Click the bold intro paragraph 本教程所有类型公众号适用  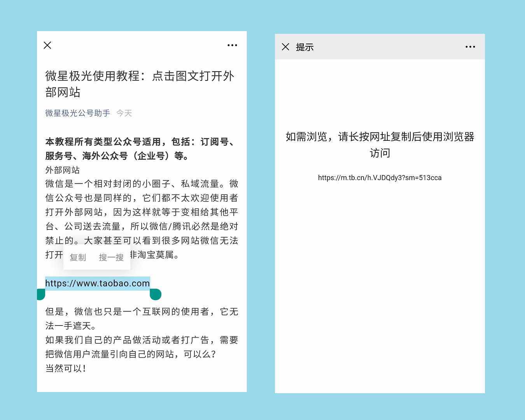pyautogui.click(x=142, y=149)
